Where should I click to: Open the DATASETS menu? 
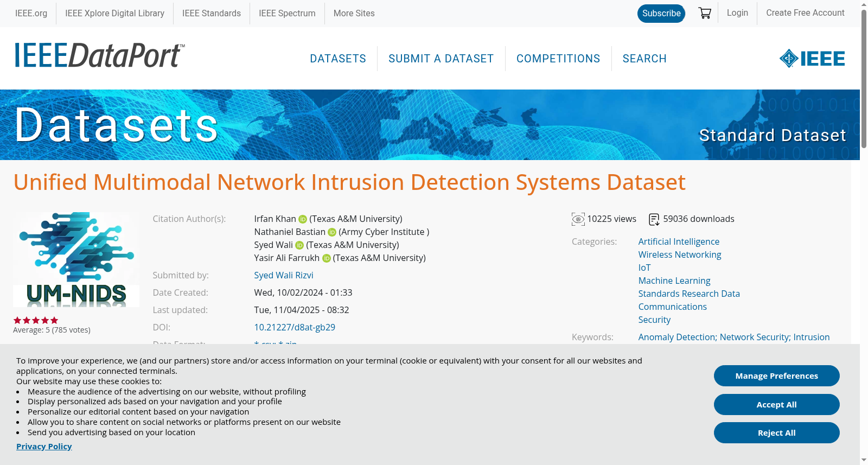(x=338, y=59)
